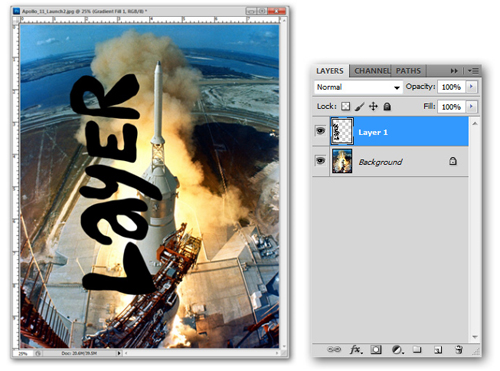Select the Background layer thumbnail
The width and height of the screenshot is (500, 371).
click(x=342, y=161)
